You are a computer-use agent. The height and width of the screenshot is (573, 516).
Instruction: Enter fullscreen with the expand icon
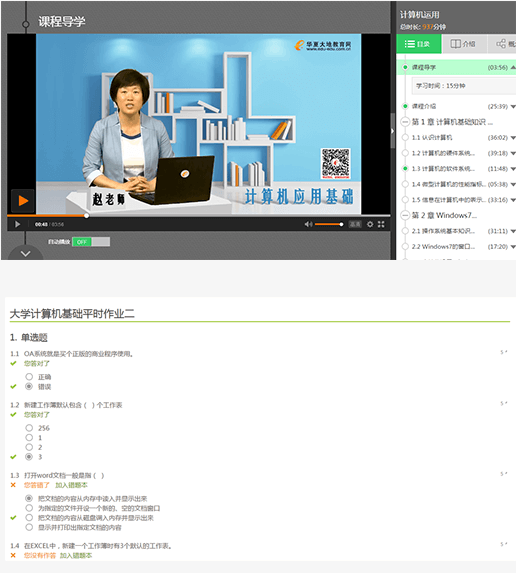pyautogui.click(x=381, y=224)
